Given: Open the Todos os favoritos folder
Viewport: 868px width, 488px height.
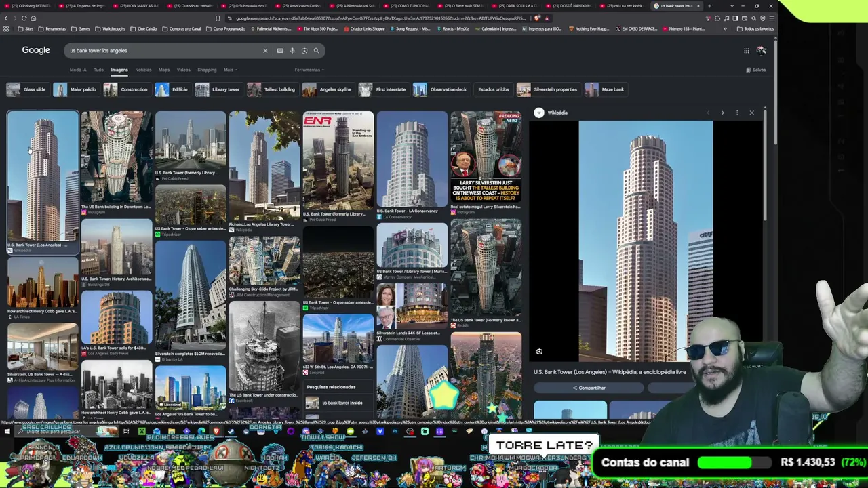Looking at the screenshot, I should 755,29.
